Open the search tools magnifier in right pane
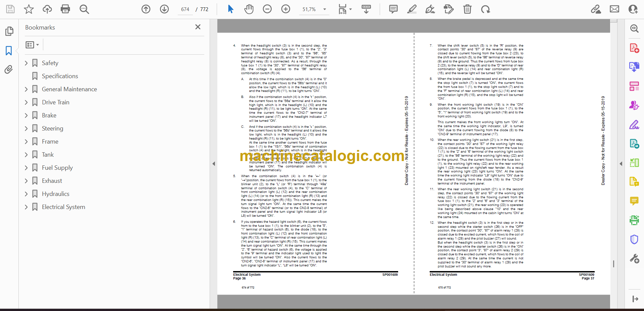This screenshot has width=644, height=311. coord(634,29)
